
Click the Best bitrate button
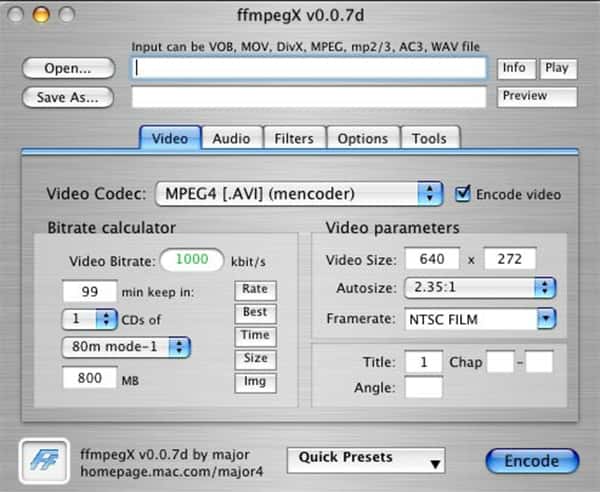click(x=255, y=312)
